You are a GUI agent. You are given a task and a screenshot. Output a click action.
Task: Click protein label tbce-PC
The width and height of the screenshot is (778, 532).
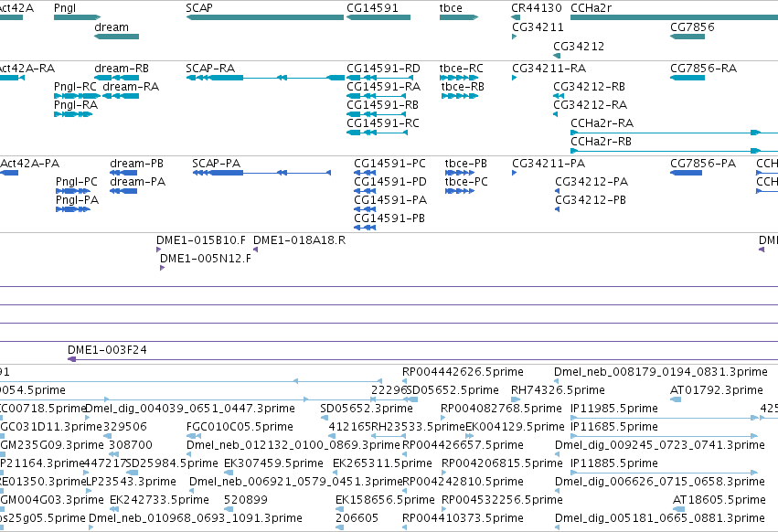pos(466,182)
